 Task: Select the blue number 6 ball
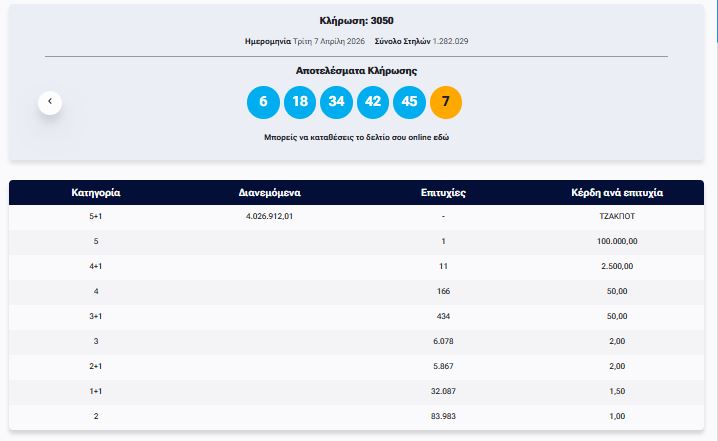click(263, 102)
